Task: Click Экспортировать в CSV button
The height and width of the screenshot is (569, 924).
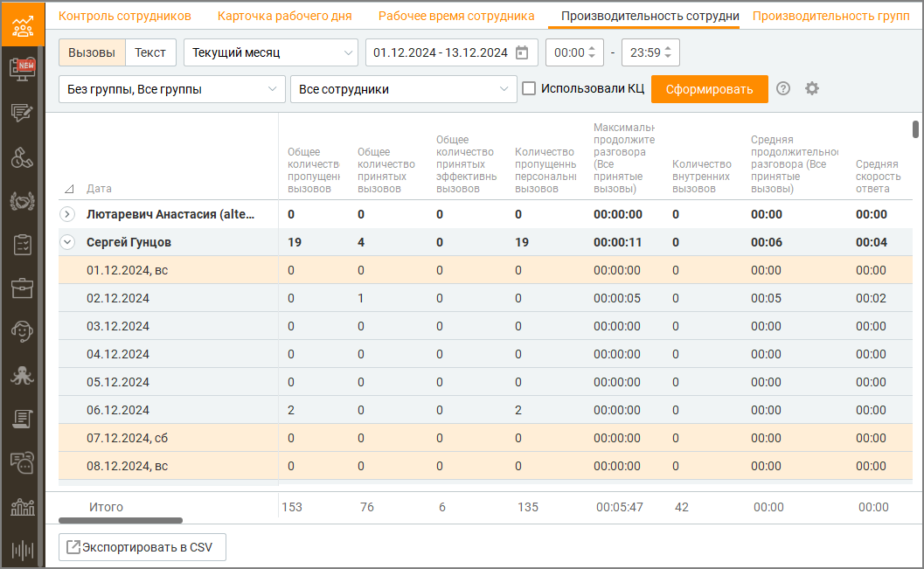Action: [x=142, y=547]
